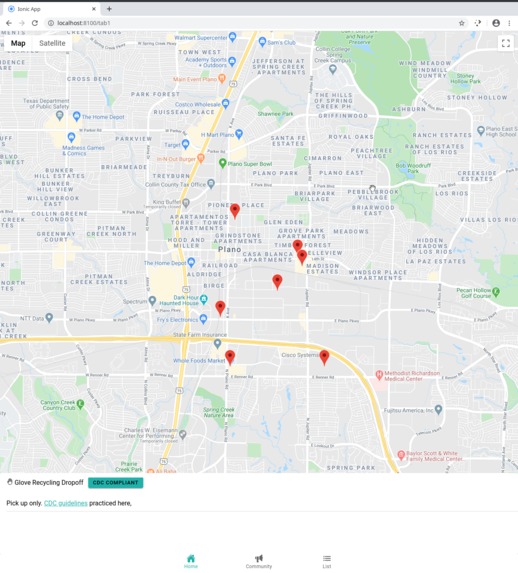
Task: Click Fry's Electronics map pin
Action: pos(203,319)
